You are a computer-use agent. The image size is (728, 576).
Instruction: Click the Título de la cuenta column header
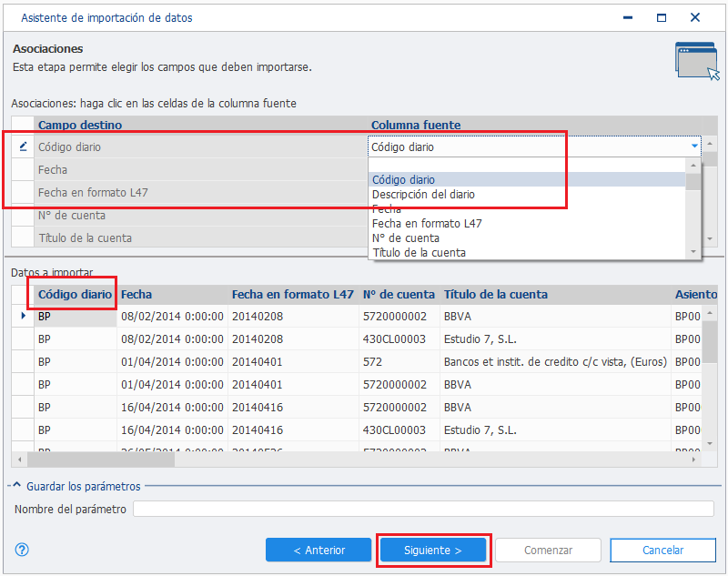coord(555,294)
